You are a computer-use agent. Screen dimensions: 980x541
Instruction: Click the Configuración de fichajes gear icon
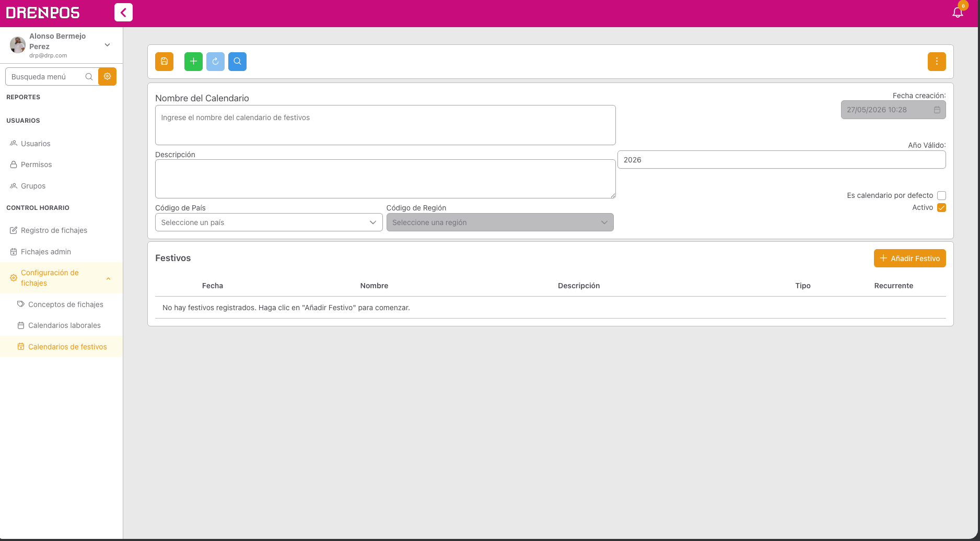pos(14,278)
